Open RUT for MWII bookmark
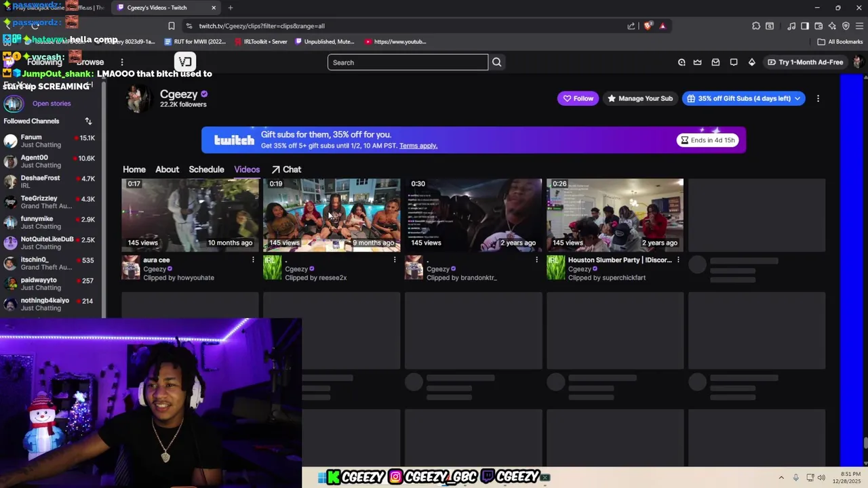 195,41
